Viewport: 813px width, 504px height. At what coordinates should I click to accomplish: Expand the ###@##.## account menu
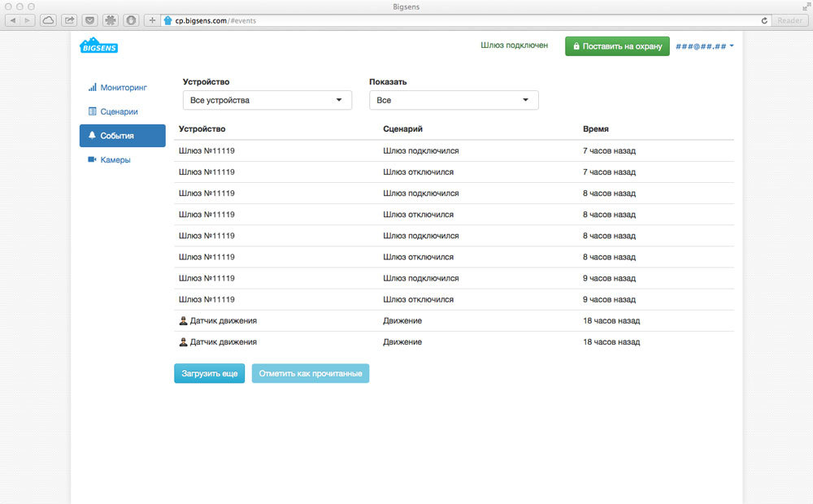tap(704, 46)
